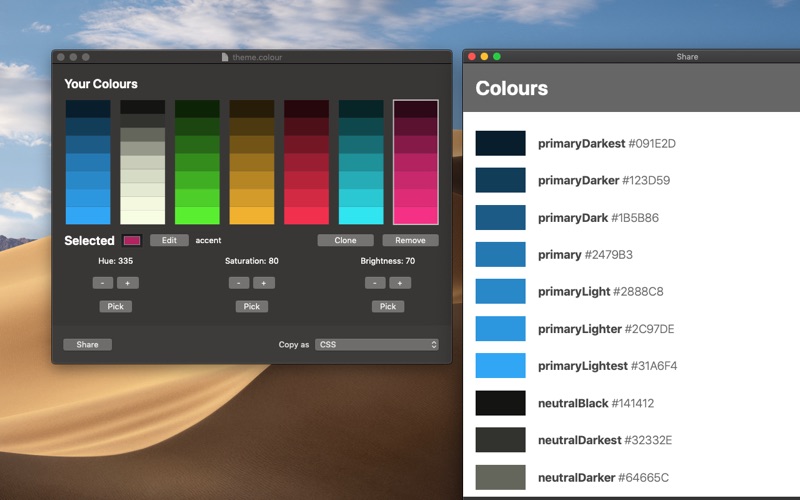Click the text primaryLighter #2C97DE
800x500 pixels.
point(606,329)
